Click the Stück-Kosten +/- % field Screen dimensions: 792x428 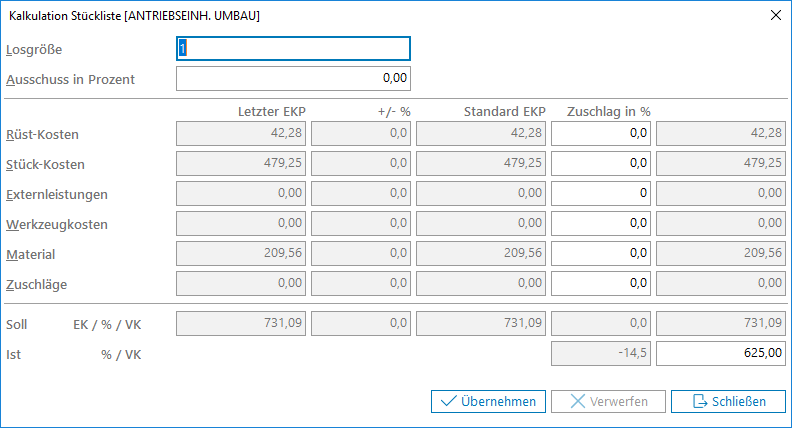tap(360, 163)
